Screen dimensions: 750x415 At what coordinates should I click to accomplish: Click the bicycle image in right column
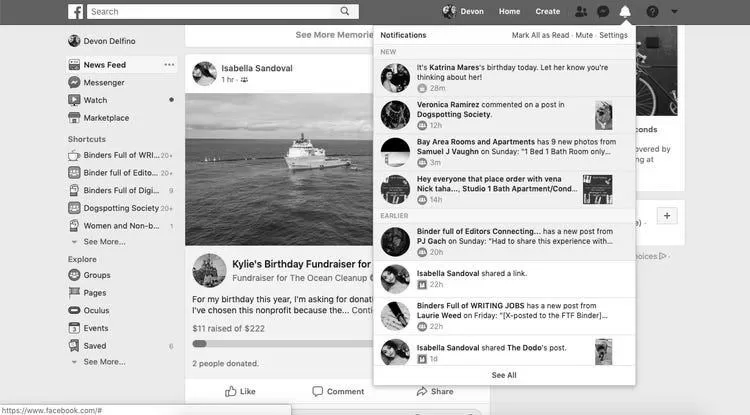656,71
